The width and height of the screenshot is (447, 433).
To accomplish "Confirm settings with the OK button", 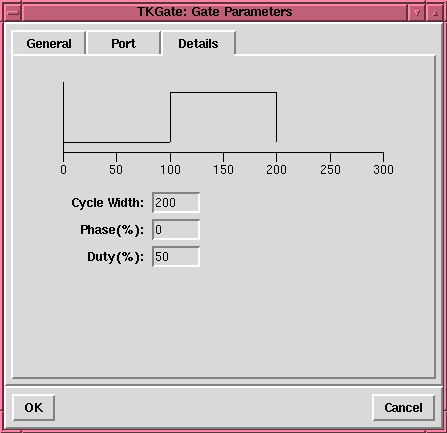I will (x=34, y=407).
